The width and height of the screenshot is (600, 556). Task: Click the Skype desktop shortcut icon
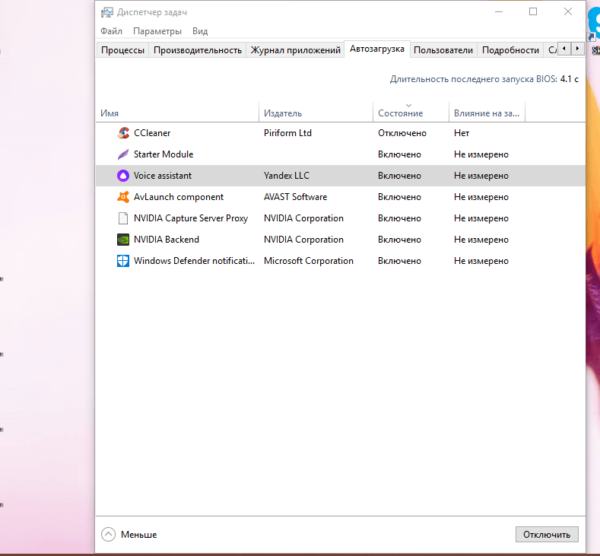point(593,23)
